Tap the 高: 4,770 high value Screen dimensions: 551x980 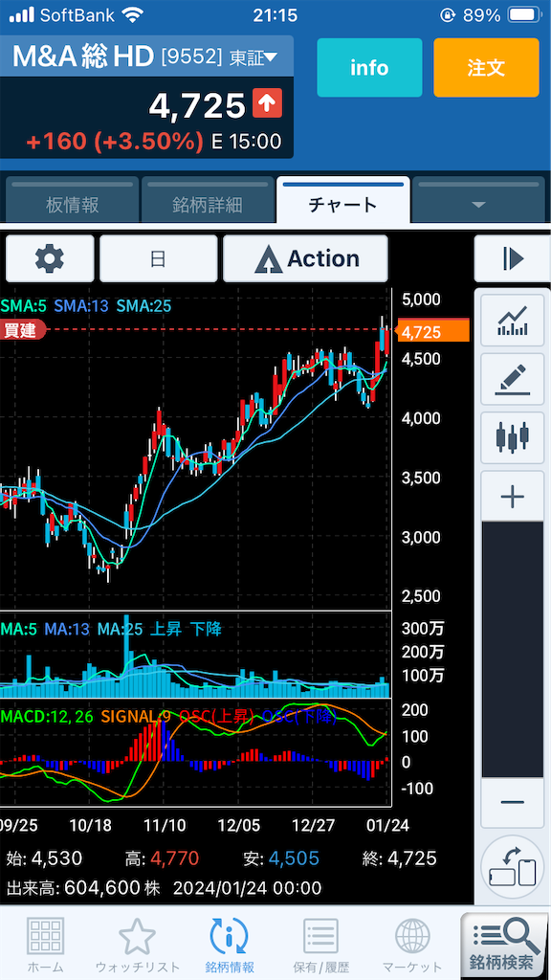162,858
